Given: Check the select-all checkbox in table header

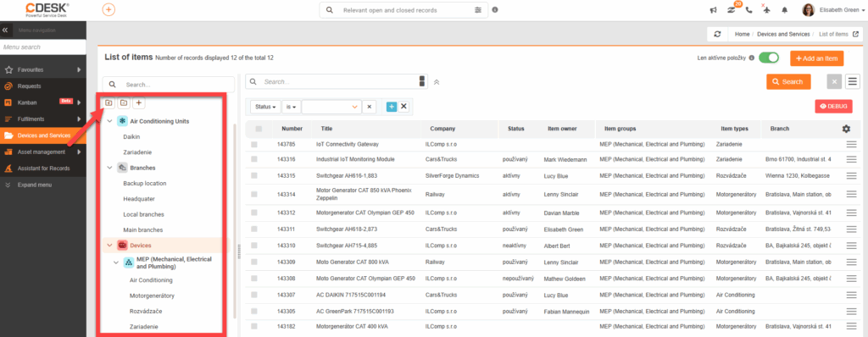Looking at the screenshot, I should [259, 129].
